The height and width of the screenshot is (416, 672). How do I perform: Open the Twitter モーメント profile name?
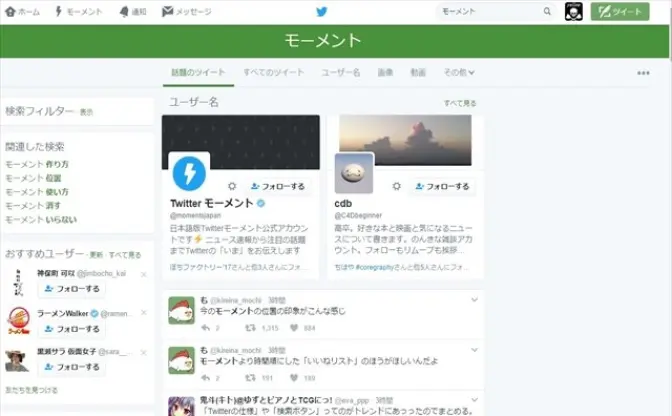(x=212, y=203)
